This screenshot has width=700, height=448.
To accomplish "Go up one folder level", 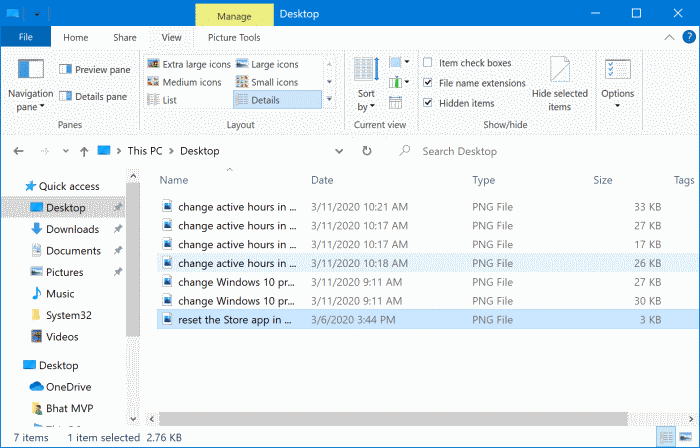I will (x=84, y=152).
